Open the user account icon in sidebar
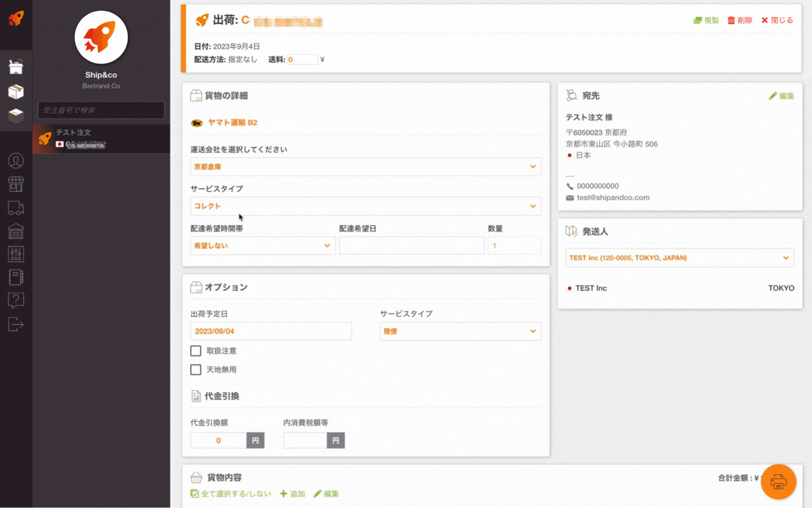This screenshot has width=812, height=508. 16,161
